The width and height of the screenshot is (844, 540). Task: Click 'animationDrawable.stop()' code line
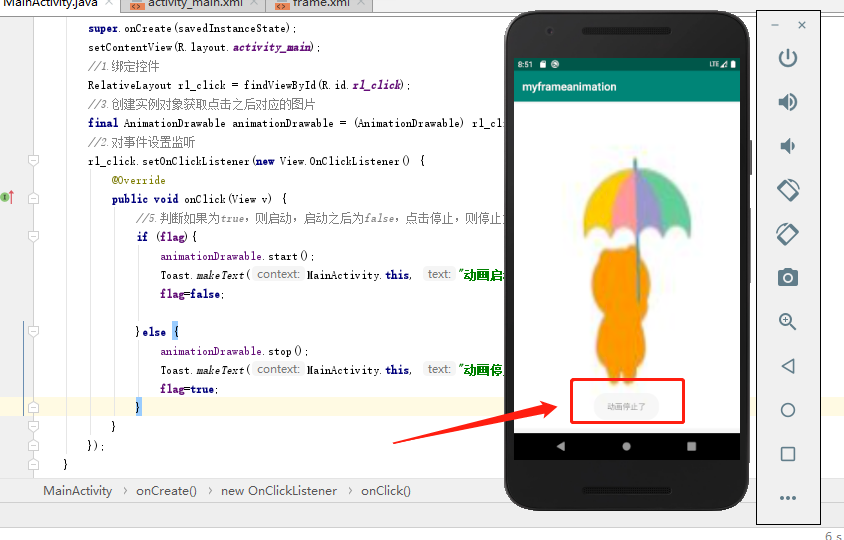[234, 352]
